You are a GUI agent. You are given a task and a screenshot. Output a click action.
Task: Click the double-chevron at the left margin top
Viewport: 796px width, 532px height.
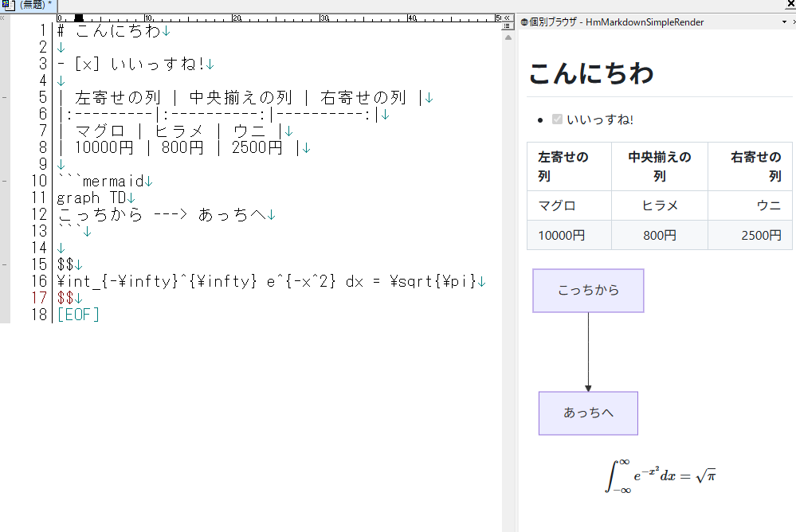[2, 18]
